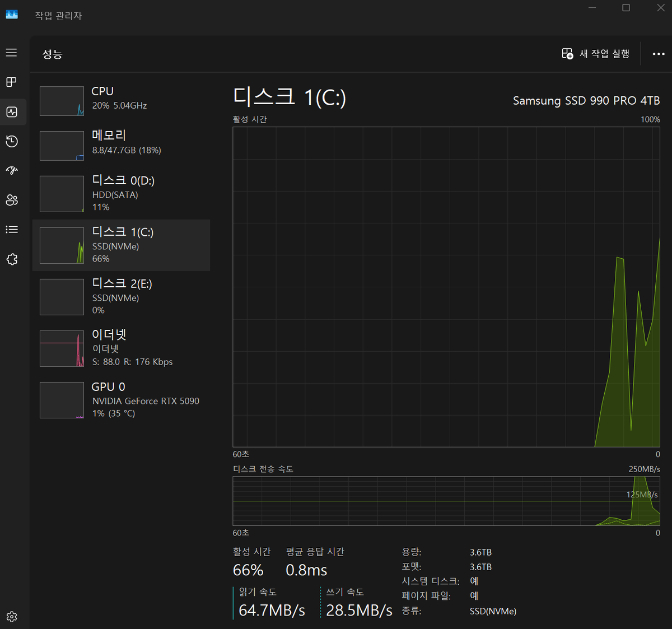The image size is (672, 629).
Task: Click the disk transfer rate graph
Action: point(446,501)
